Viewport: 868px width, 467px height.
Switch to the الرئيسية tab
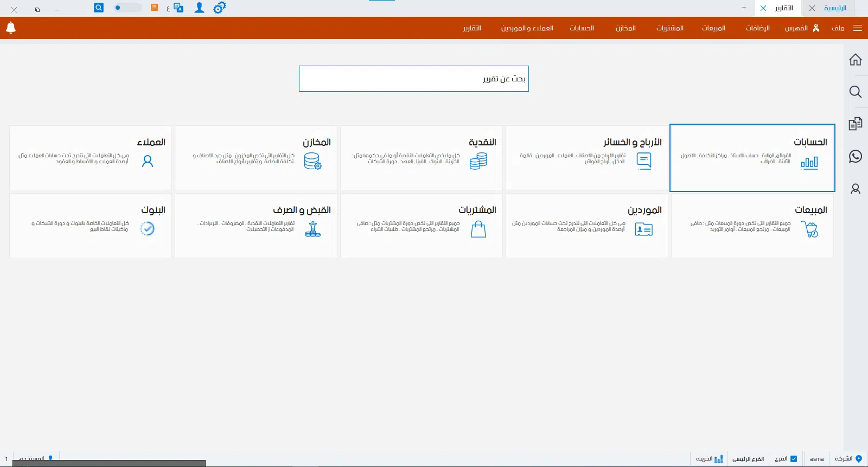(835, 8)
